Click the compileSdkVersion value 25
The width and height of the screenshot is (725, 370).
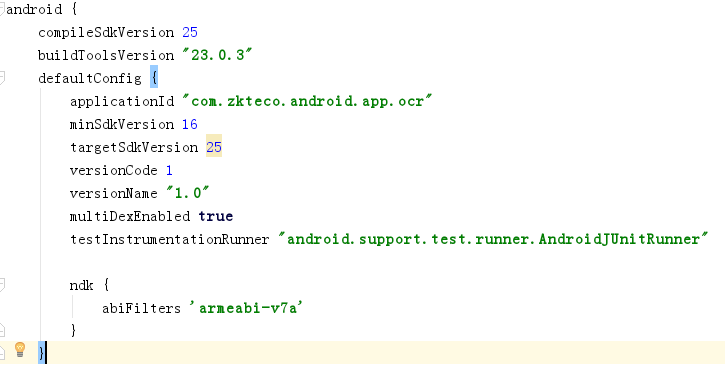tap(190, 32)
